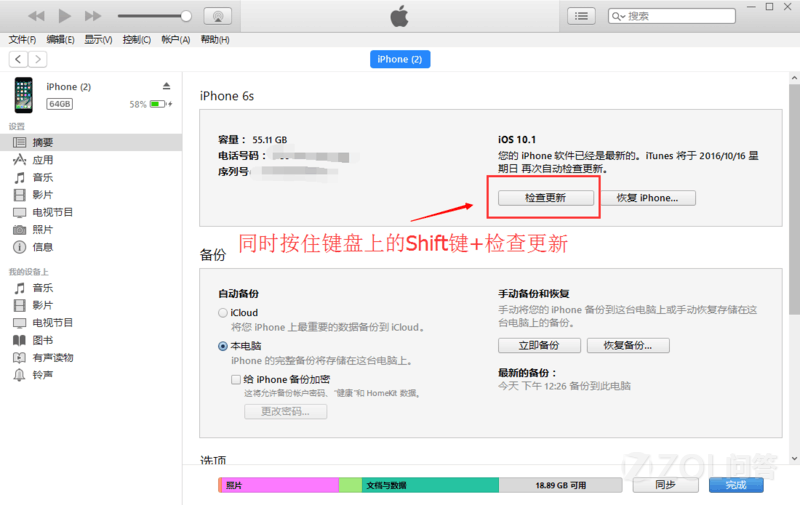Maximize the iTunes window

(769, 7)
